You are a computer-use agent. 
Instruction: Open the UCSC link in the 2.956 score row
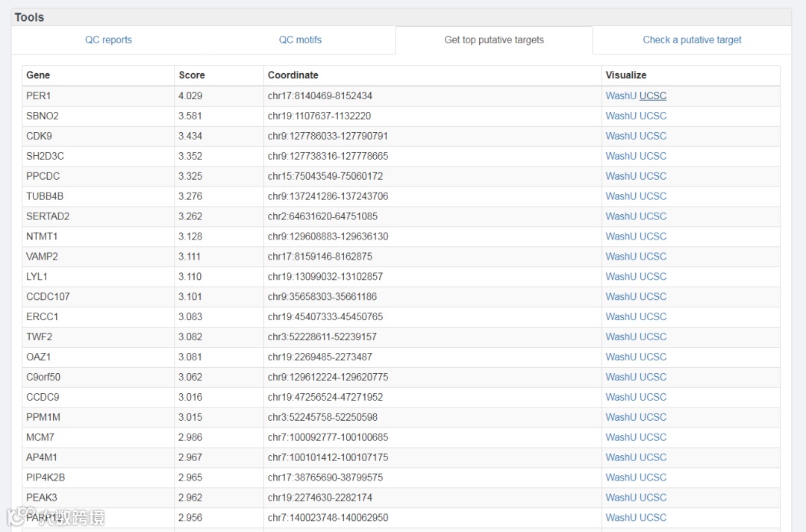pos(653,517)
